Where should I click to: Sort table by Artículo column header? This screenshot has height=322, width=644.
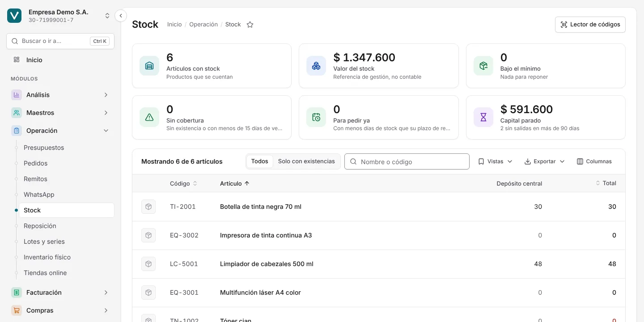[235, 183]
